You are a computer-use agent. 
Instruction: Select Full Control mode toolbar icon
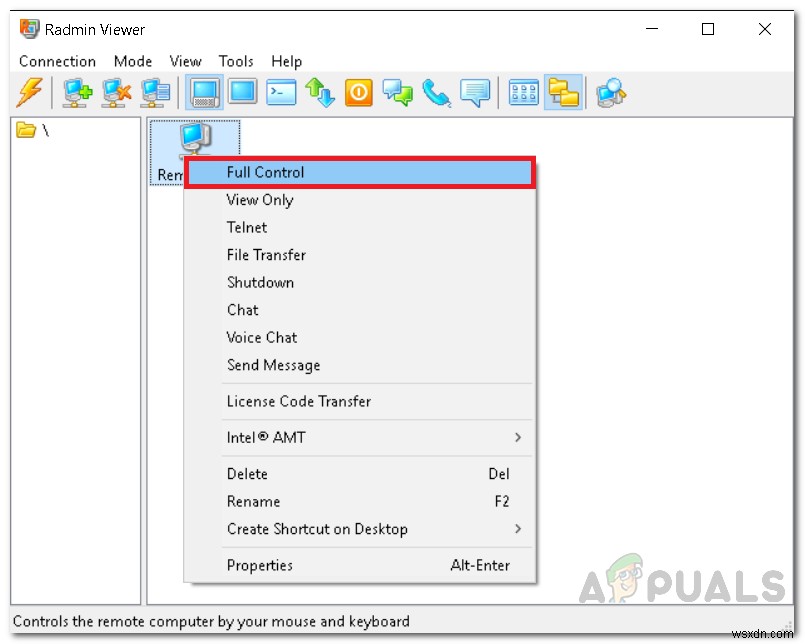pyautogui.click(x=205, y=93)
